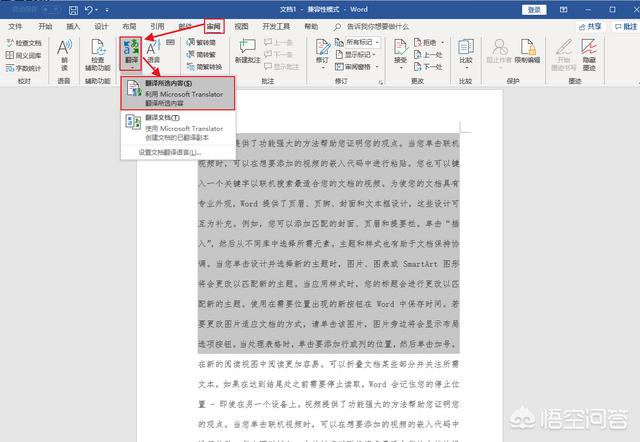
Task: Open 修订 group dialog launcher
Action: tap(380, 82)
